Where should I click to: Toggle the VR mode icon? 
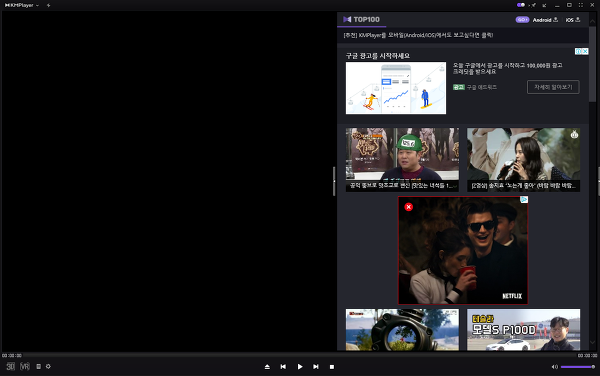click(x=25, y=366)
